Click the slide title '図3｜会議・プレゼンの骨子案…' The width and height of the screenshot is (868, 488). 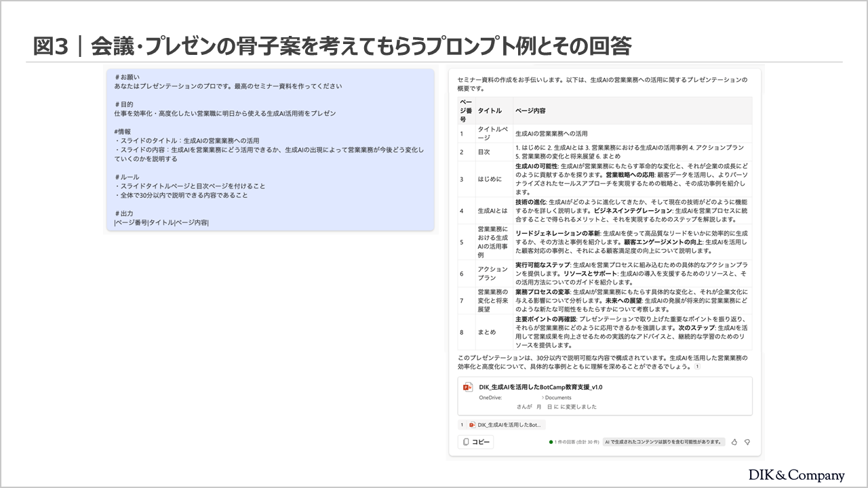[x=332, y=45]
